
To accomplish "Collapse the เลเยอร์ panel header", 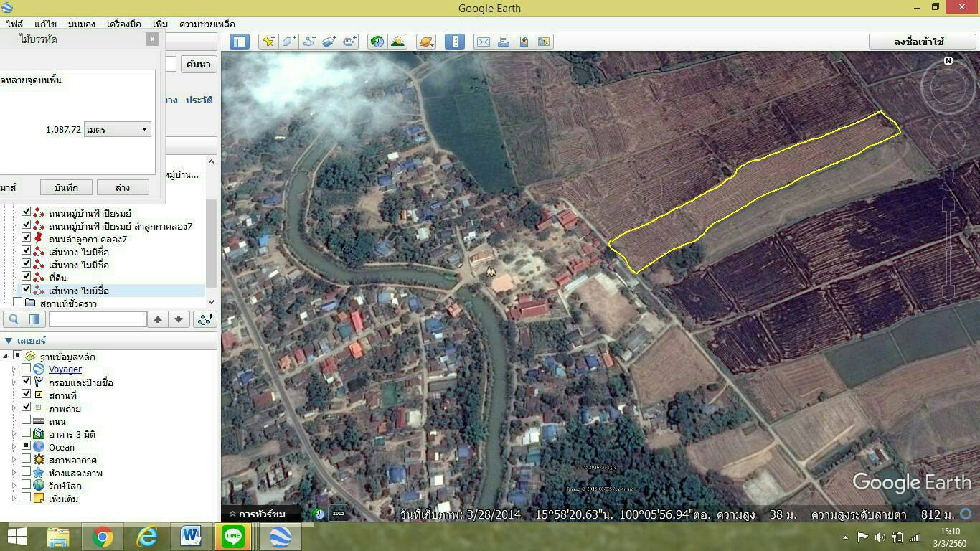I will (9, 340).
